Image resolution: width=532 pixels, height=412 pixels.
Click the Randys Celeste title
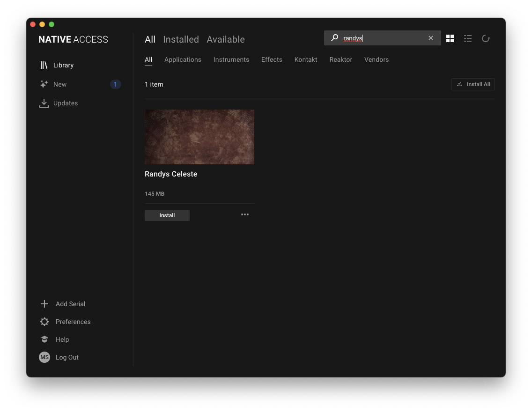pyautogui.click(x=171, y=174)
